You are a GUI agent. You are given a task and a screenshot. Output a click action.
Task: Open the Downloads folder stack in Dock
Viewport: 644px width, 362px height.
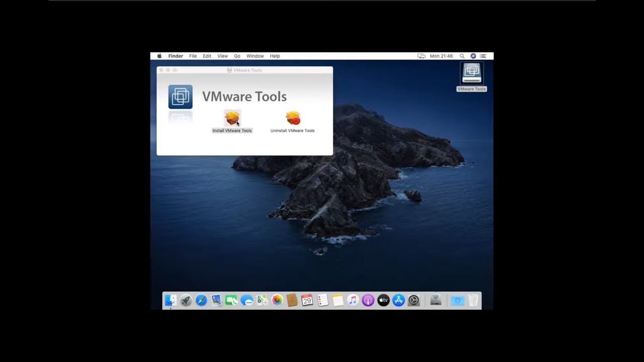click(457, 300)
